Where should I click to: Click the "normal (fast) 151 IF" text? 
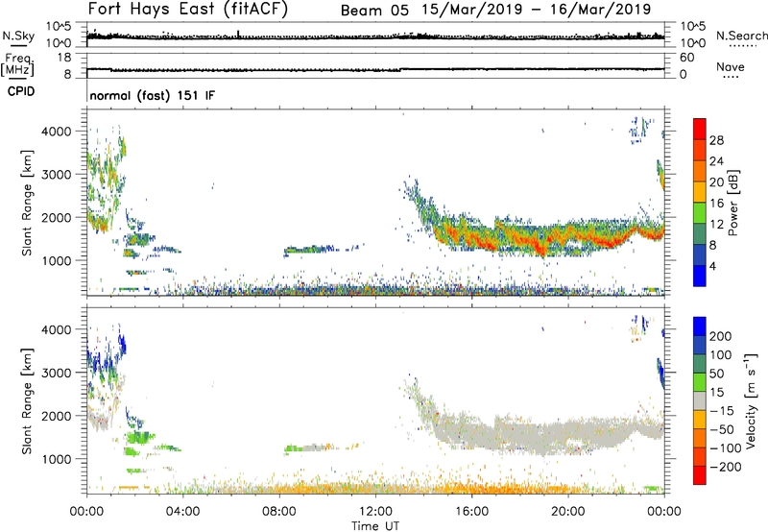coord(152,96)
